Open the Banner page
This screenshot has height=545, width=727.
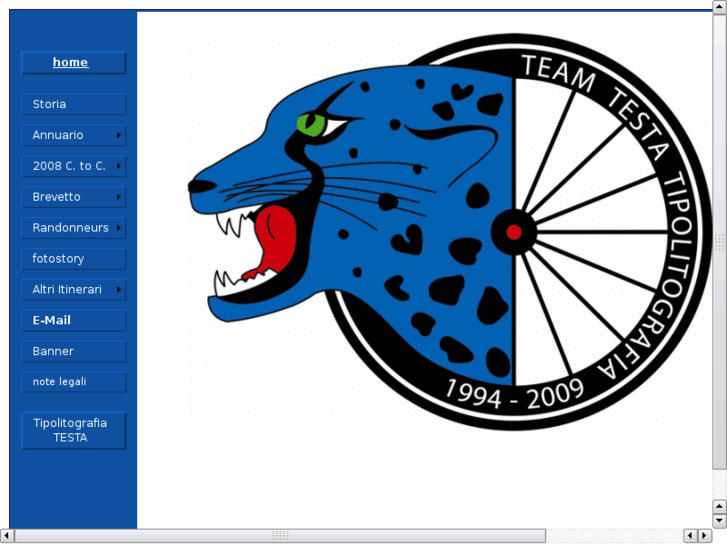coord(73,352)
